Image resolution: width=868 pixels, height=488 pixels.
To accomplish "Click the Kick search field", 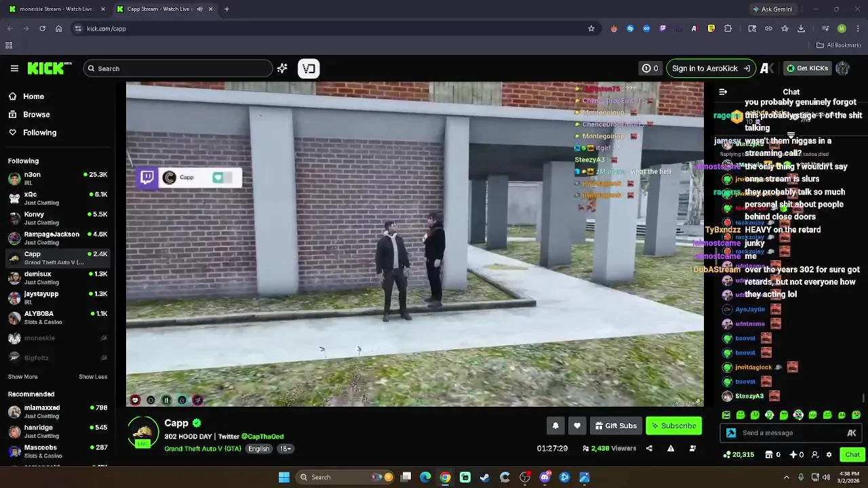I will click(178, 68).
